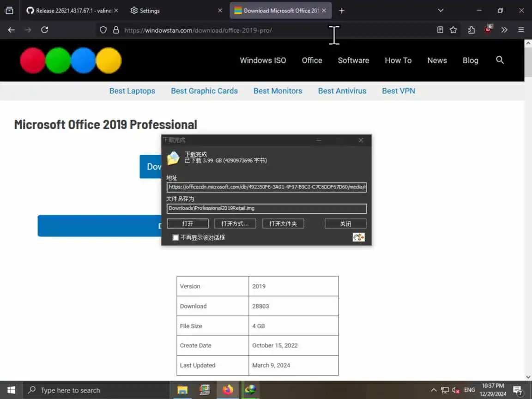Open the extensions puzzle icon

471,30
